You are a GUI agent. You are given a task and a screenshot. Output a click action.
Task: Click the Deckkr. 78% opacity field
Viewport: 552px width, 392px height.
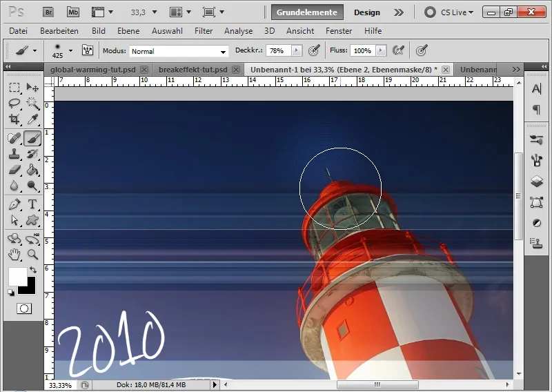tap(278, 50)
